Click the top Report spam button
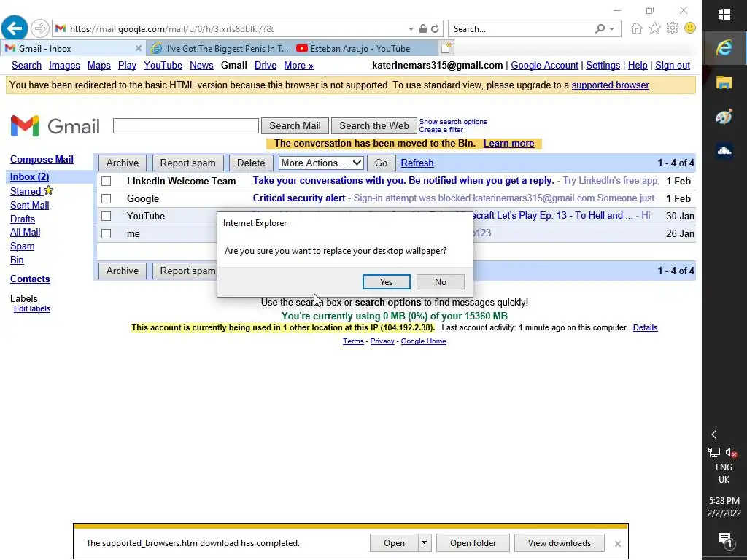Viewport: 747px width, 560px height. [187, 163]
